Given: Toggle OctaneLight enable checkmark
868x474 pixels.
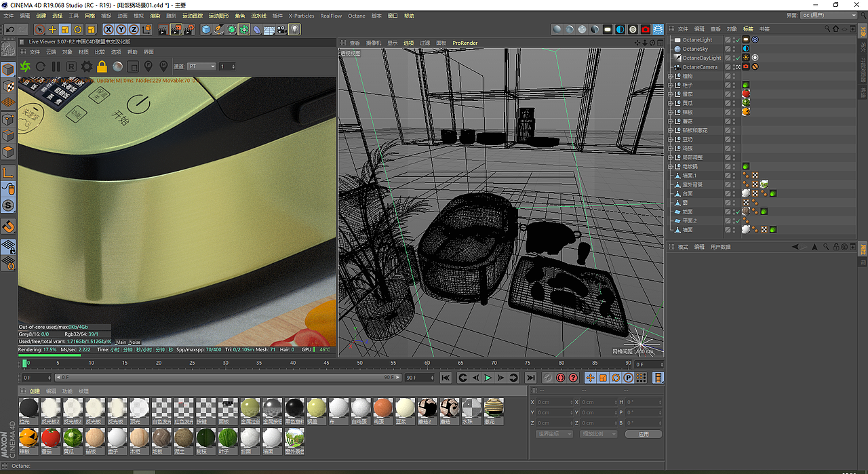Looking at the screenshot, I should pos(737,39).
